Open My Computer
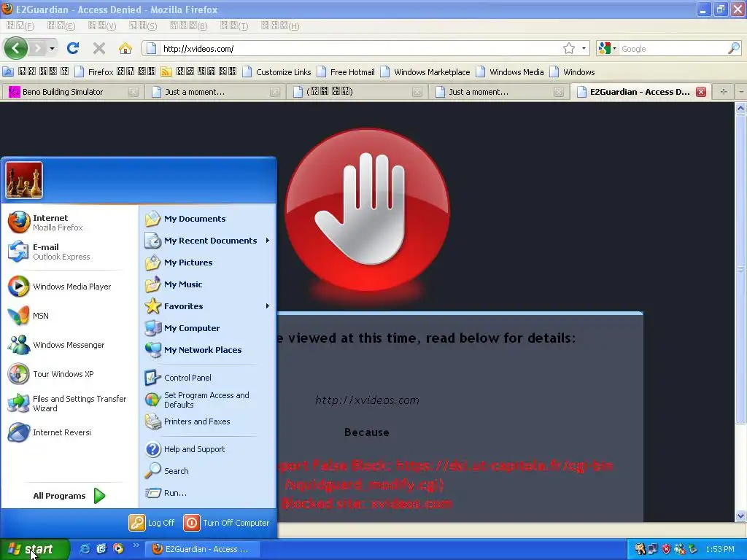Image resolution: width=747 pixels, height=560 pixels. pyautogui.click(x=208, y=328)
